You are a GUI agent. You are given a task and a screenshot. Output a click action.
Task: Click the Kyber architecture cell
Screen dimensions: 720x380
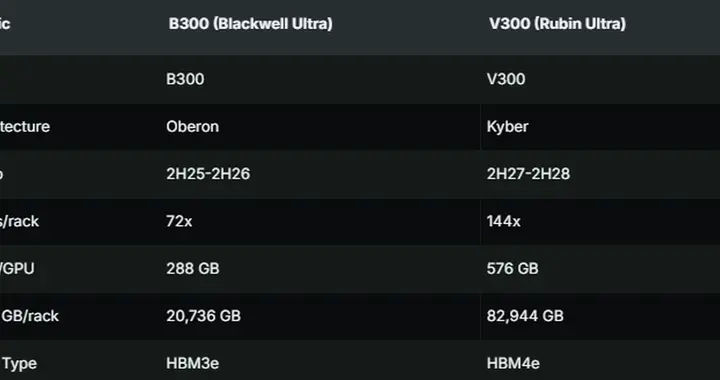pos(507,127)
